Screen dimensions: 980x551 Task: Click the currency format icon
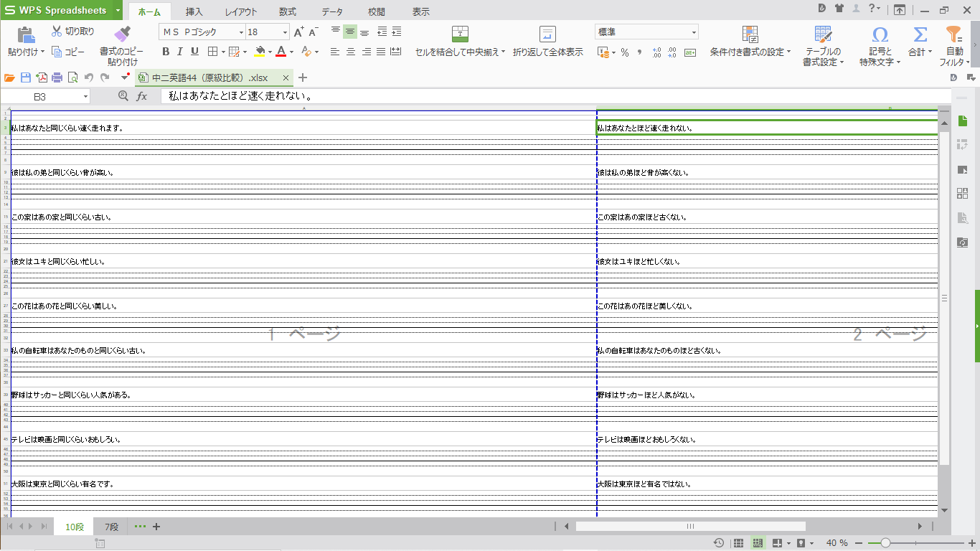(604, 52)
